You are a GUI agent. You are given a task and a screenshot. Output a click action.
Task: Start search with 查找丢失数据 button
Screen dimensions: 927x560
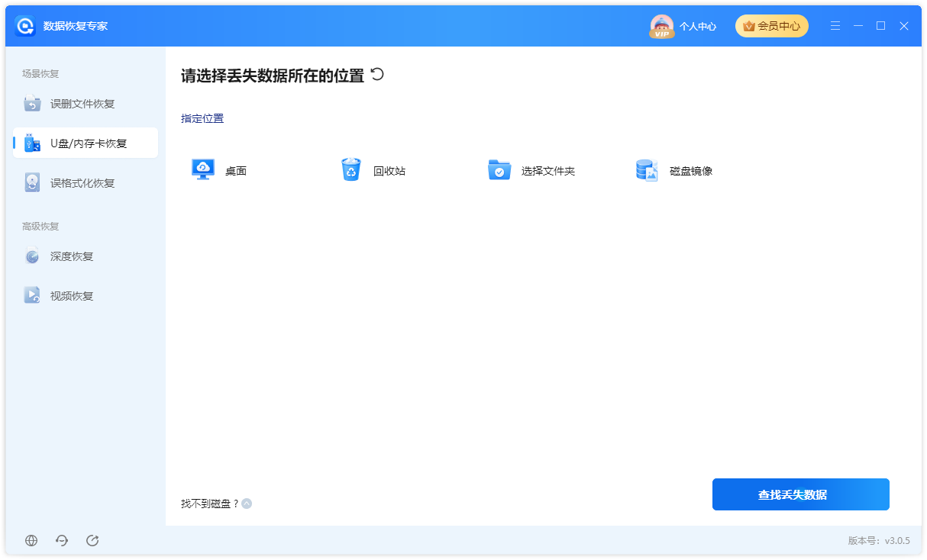801,494
